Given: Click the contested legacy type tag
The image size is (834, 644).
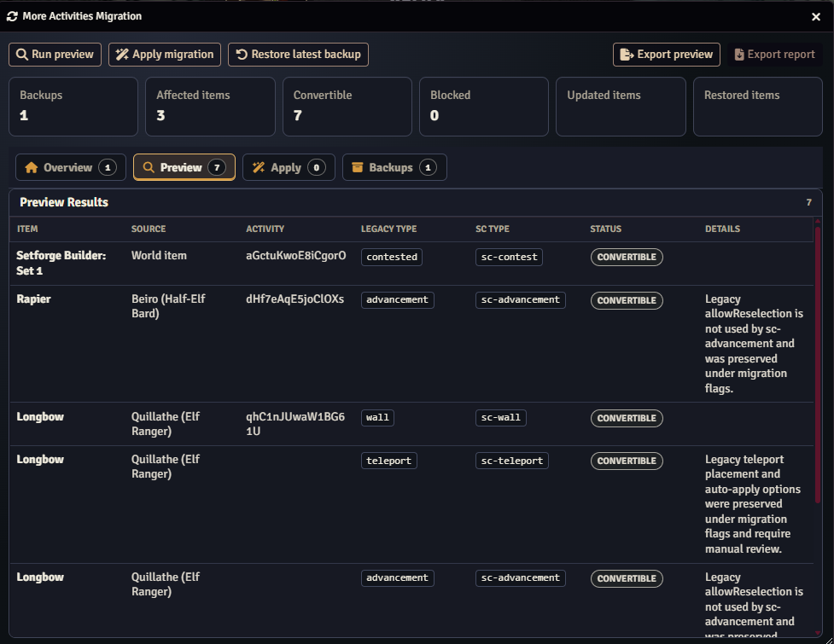Looking at the screenshot, I should (x=392, y=258).
